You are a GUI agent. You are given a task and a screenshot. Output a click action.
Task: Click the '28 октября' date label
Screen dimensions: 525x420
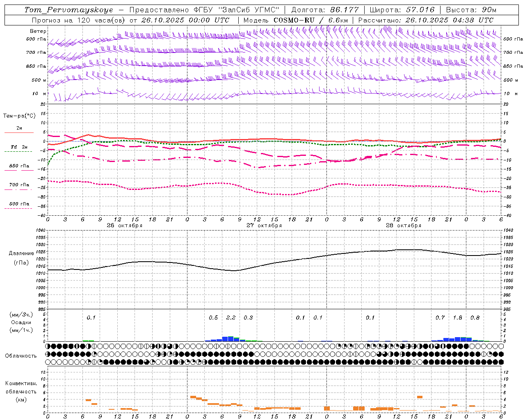click(x=404, y=226)
